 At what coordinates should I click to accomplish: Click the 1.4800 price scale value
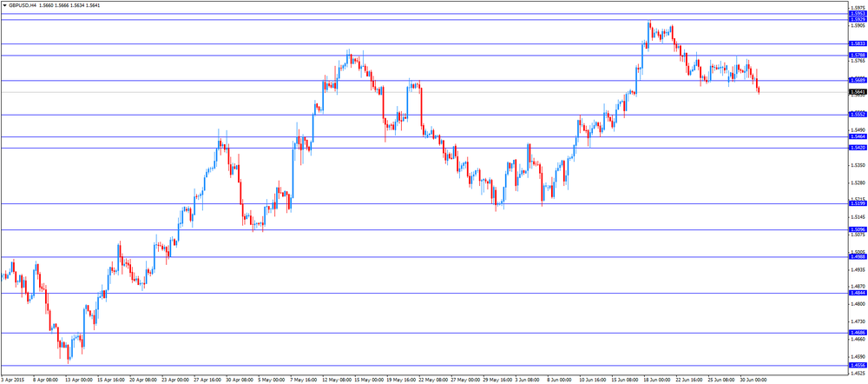tap(858, 304)
